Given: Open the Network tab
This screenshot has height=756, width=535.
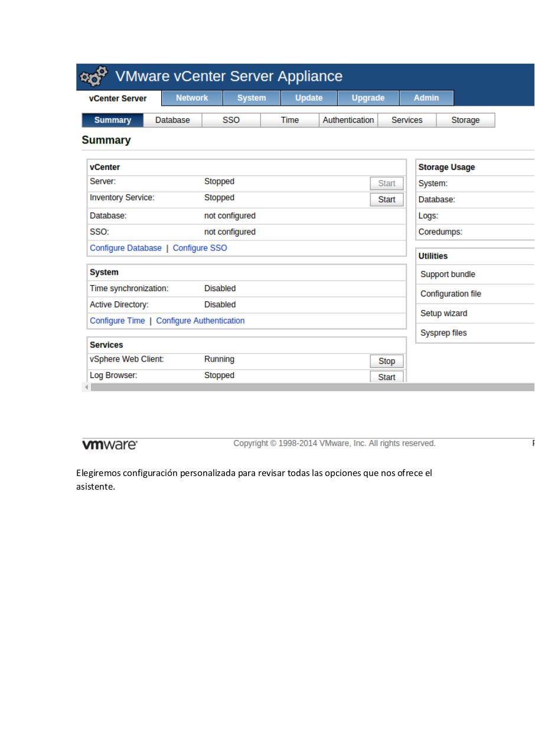Looking at the screenshot, I should coord(191,97).
